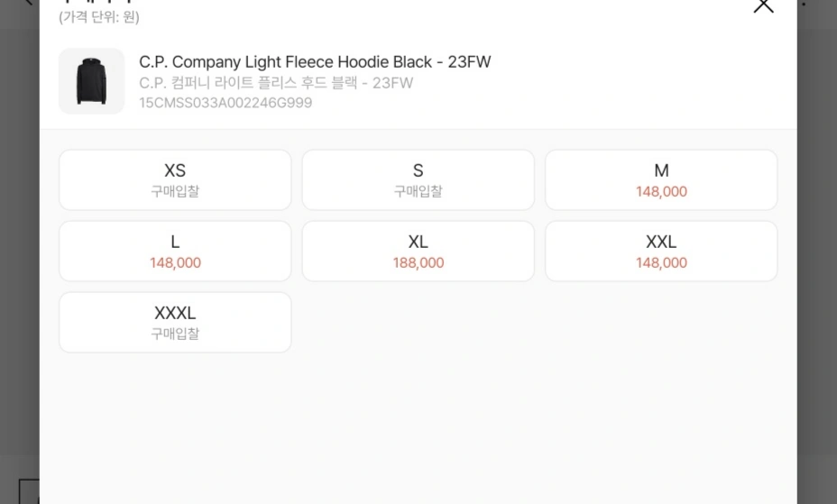Click the 148,000 price under M
Image resolution: width=837 pixels, height=504 pixels.
tap(661, 191)
